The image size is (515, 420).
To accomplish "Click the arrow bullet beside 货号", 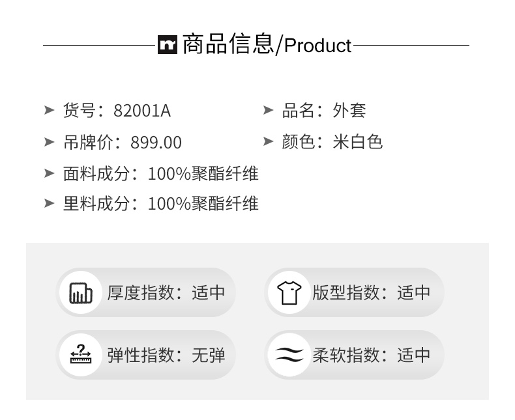I will tap(49, 110).
